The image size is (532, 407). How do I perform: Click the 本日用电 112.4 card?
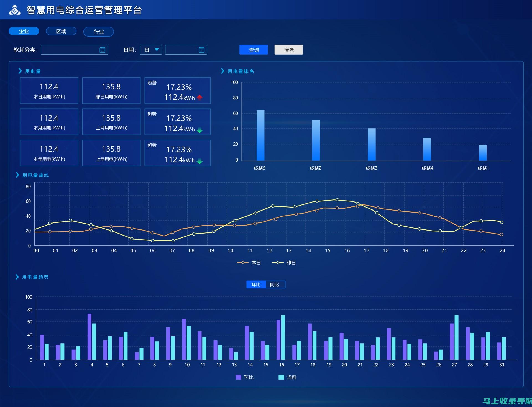click(x=49, y=91)
